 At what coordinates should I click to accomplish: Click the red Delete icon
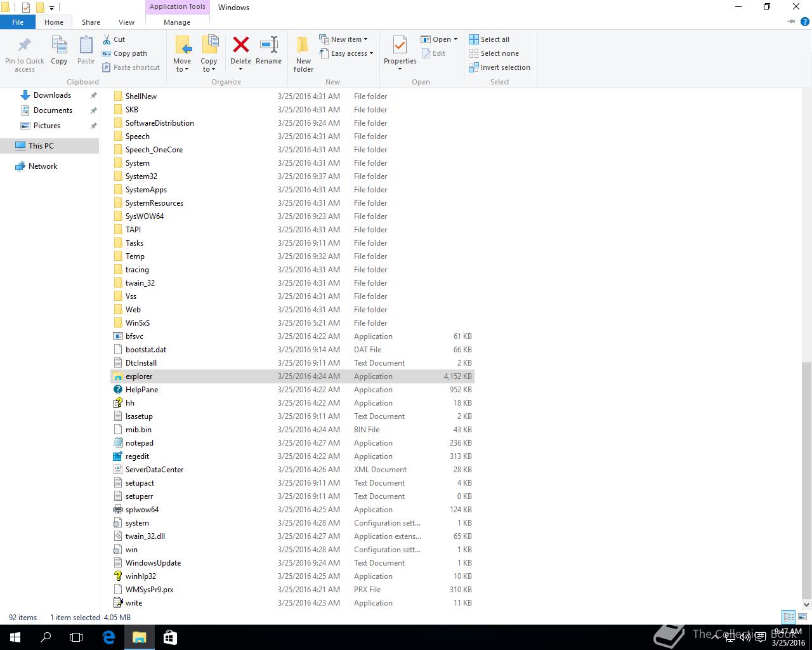[241, 44]
